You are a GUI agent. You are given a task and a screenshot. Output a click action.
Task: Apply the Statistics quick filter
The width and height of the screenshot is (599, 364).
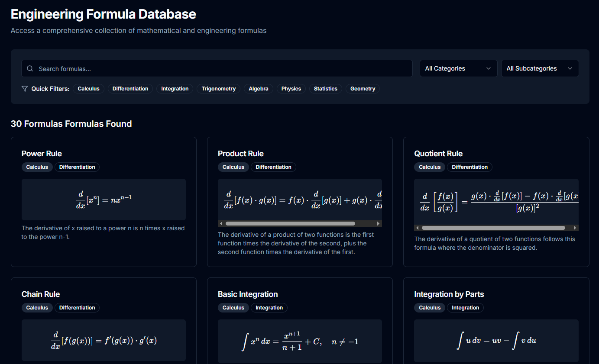(325, 88)
